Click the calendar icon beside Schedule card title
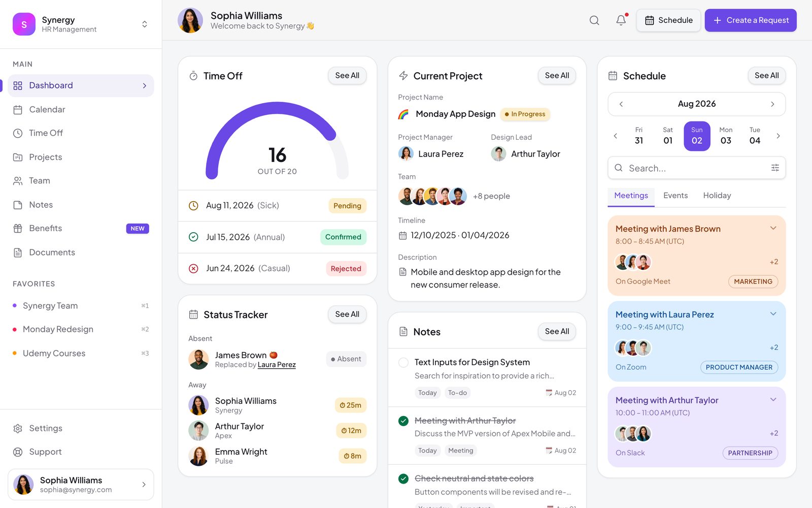Screen dimensions: 812x508 coord(613,76)
